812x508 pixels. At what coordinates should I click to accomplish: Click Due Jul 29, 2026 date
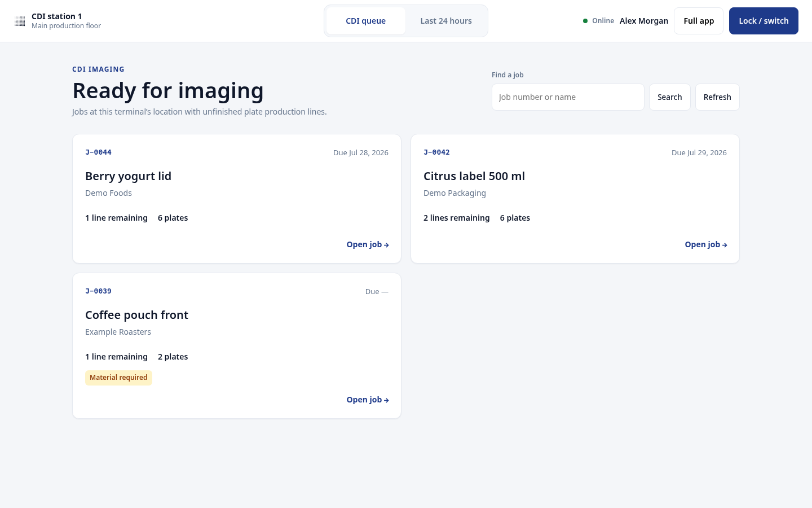click(699, 152)
